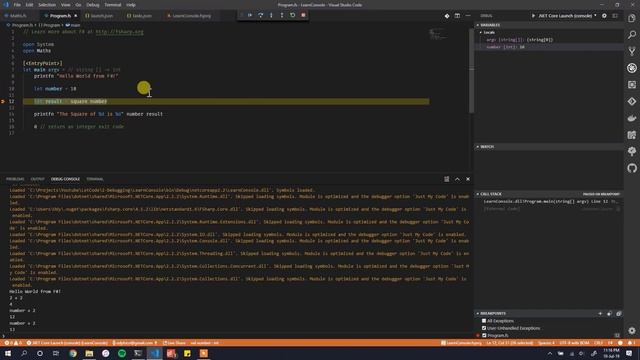Viewport: 640px width, 360px height.
Task: Clear the debug console output
Action: click(447, 179)
